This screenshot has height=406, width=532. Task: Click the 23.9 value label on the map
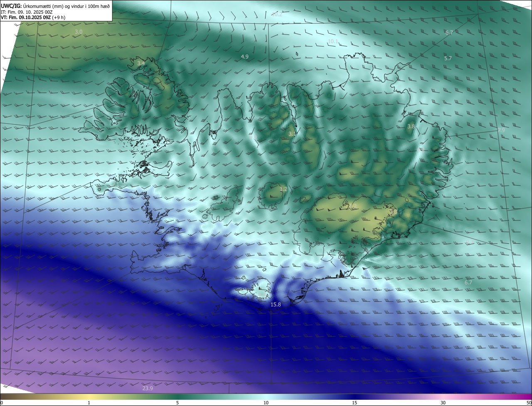point(148,388)
